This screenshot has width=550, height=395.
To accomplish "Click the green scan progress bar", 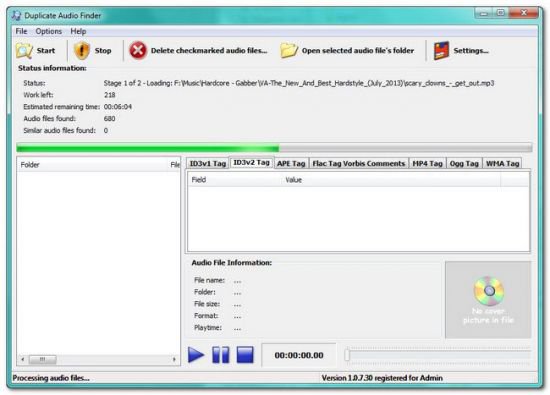I will click(274, 148).
